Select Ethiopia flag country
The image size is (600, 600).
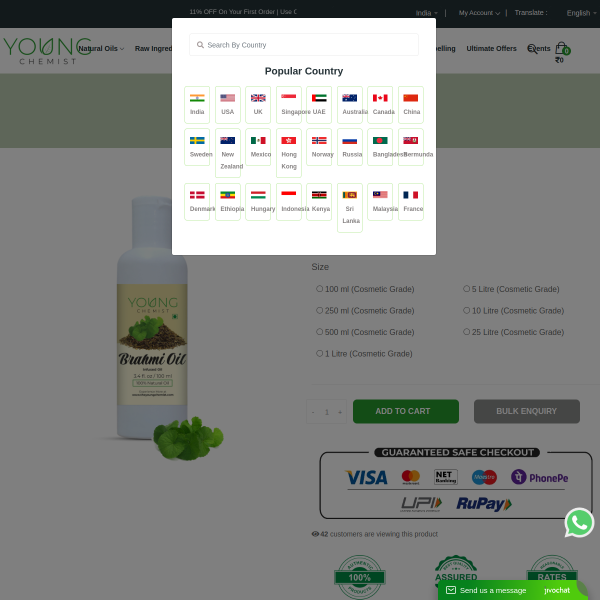coord(228,202)
